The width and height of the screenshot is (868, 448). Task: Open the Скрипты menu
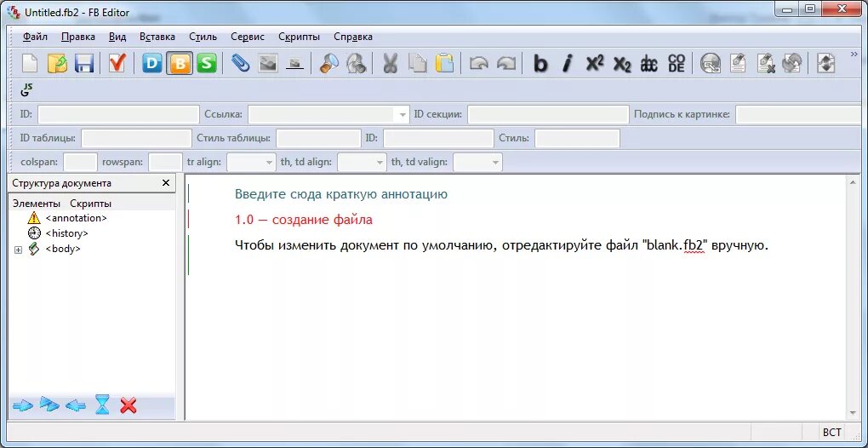coord(299,37)
